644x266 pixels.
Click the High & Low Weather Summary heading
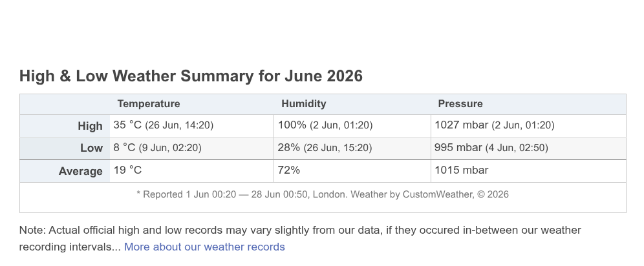(191, 76)
